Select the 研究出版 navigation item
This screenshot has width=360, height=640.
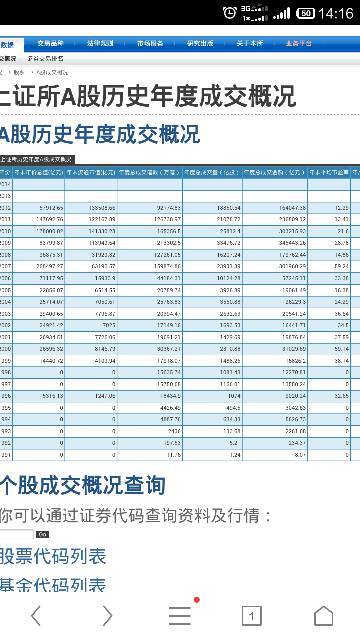click(x=200, y=43)
